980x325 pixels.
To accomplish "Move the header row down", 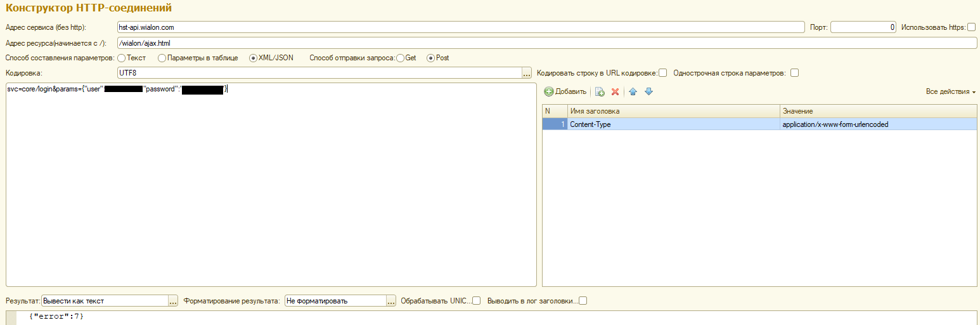I will click(648, 92).
